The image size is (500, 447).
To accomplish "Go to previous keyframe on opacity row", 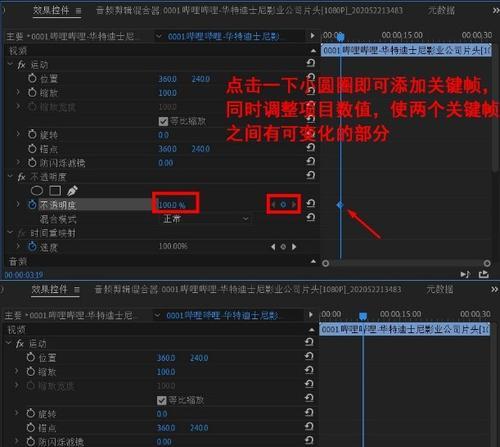I will [273, 205].
